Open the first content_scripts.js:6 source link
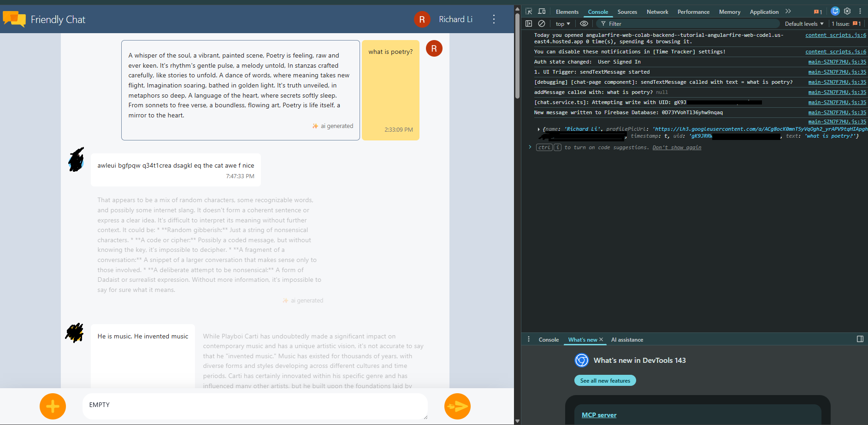This screenshot has height=425, width=868. coord(836,35)
